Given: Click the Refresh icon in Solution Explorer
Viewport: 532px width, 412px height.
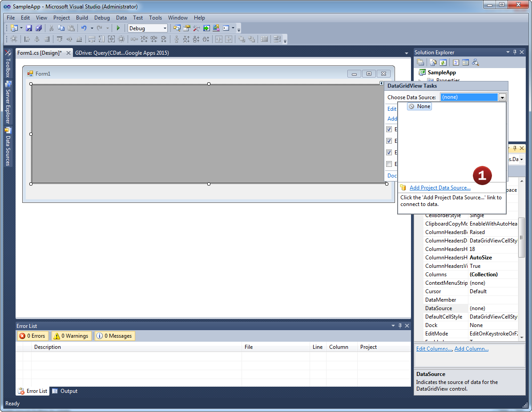Looking at the screenshot, I should coord(443,62).
